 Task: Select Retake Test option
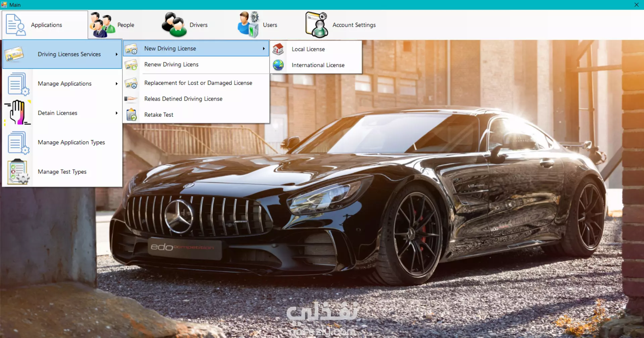[196, 115]
